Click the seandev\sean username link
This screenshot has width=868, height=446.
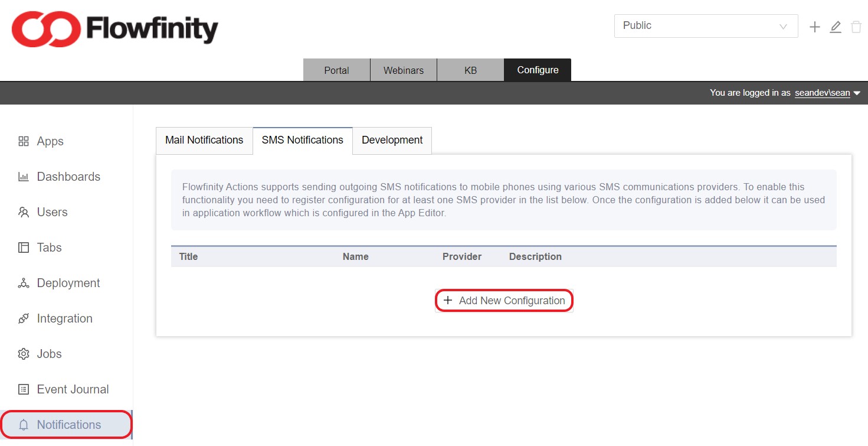(x=822, y=93)
